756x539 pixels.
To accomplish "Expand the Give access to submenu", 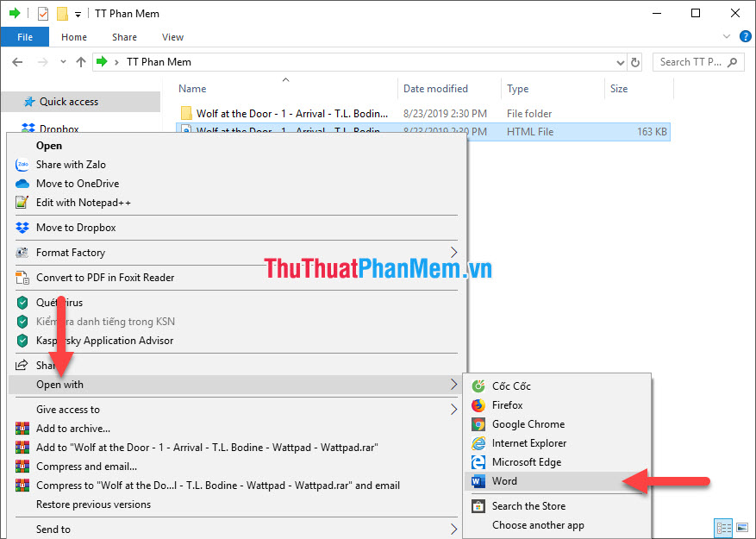I will [68, 409].
